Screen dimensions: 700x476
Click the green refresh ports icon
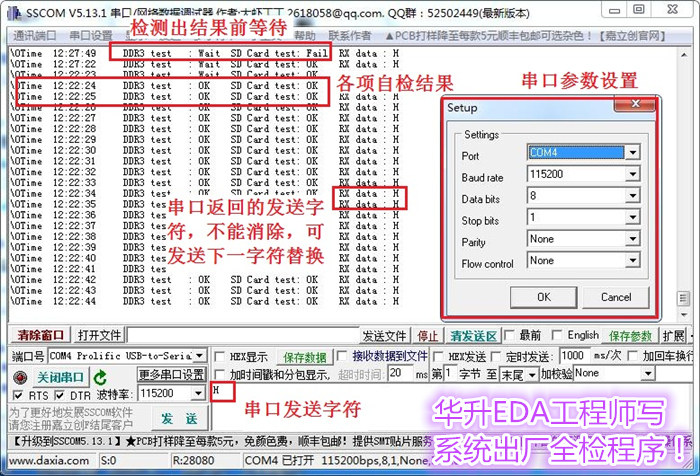(x=100, y=378)
